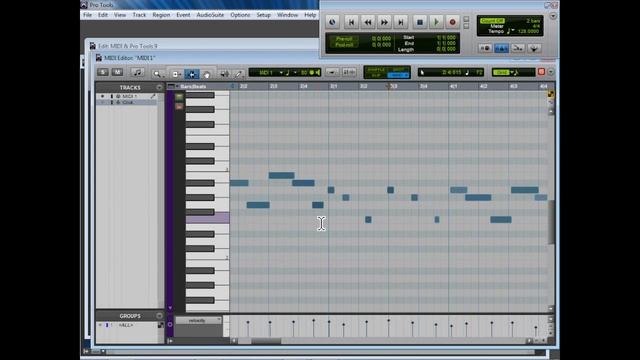Select the Pencil tool
This screenshot has height=360, width=640.
click(x=239, y=74)
